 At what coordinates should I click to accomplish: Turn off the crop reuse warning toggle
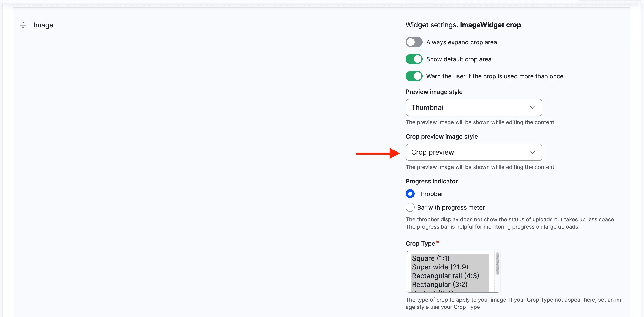[414, 76]
